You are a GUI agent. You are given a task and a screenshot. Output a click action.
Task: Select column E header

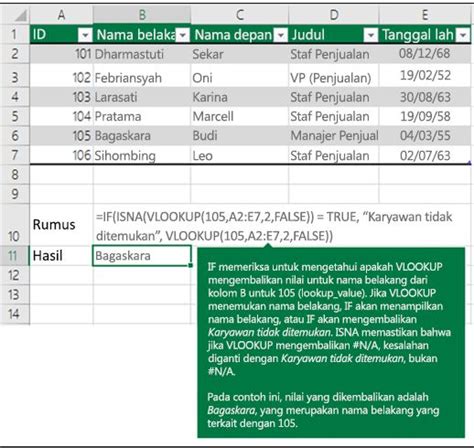point(425,15)
